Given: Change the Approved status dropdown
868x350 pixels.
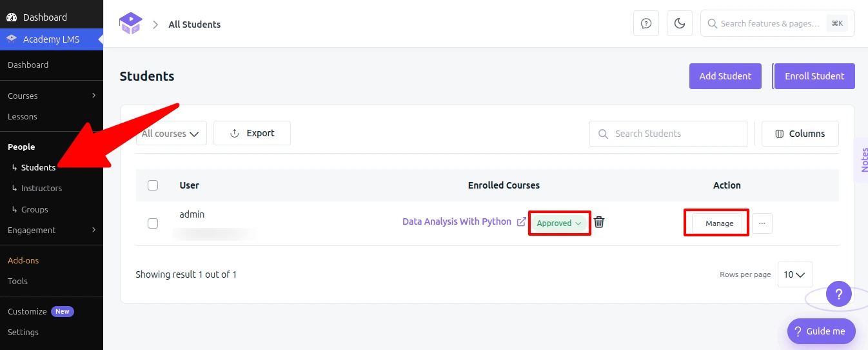Looking at the screenshot, I should coord(559,223).
